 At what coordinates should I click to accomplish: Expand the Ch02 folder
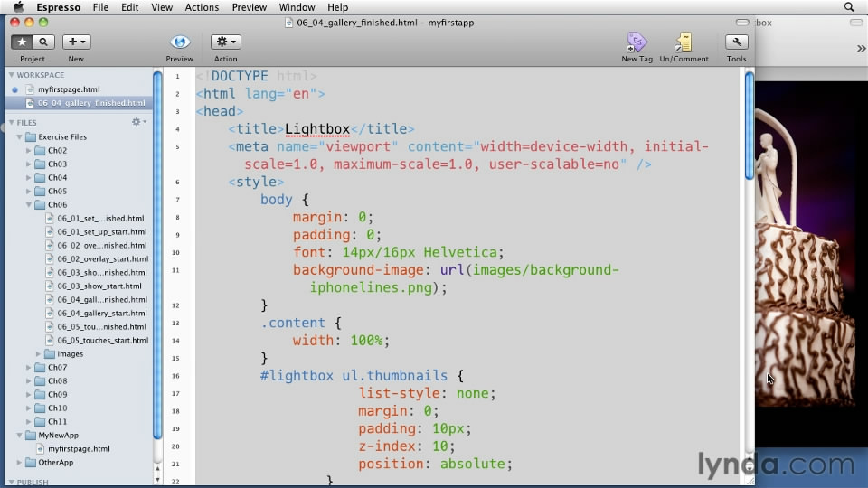tap(29, 150)
